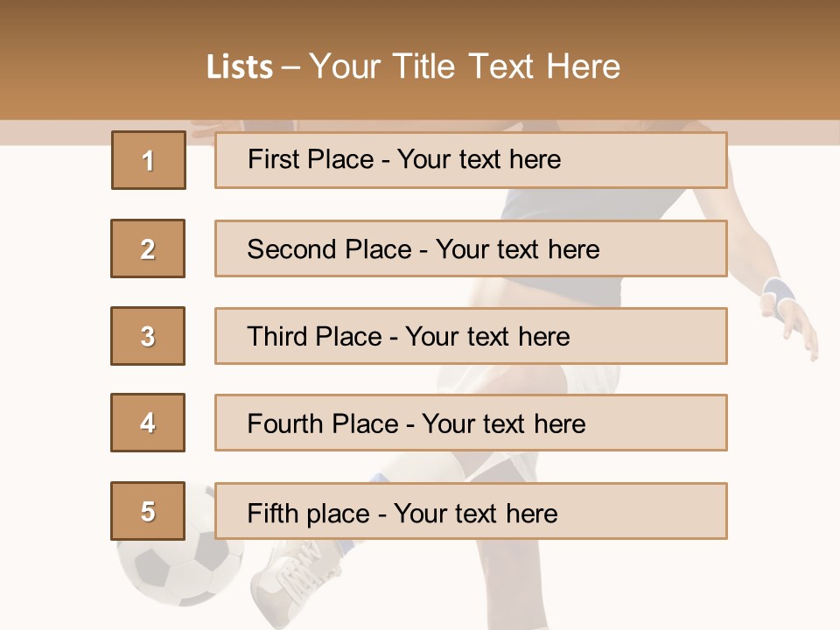
Task: Select the Third Place text bar
Action: tap(471, 336)
